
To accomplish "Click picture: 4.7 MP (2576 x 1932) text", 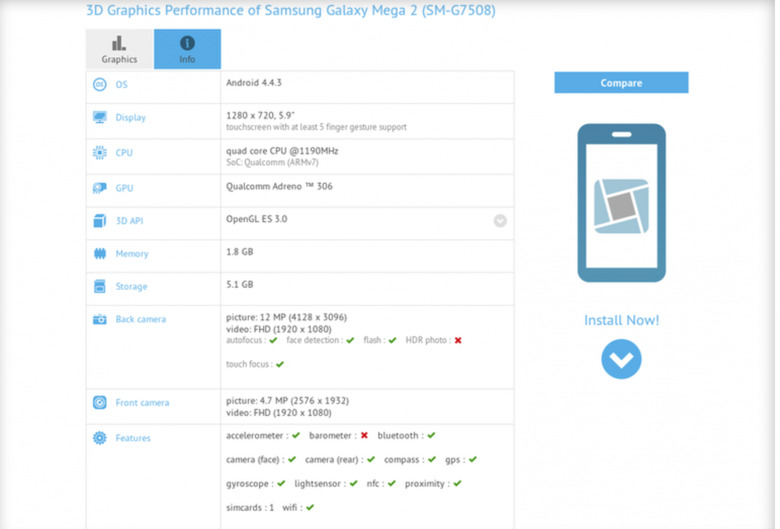I will pyautogui.click(x=288, y=401).
